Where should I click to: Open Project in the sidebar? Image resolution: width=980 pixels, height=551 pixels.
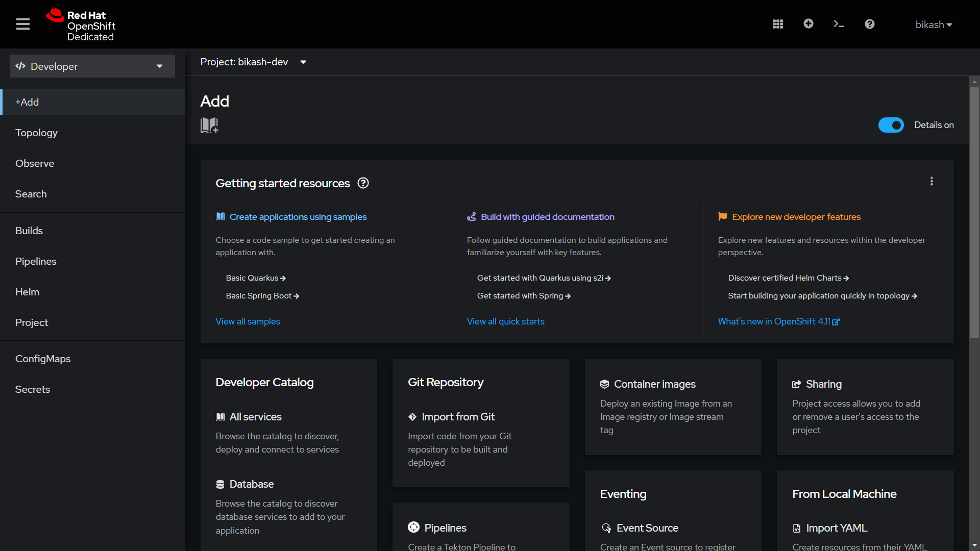[92, 322]
